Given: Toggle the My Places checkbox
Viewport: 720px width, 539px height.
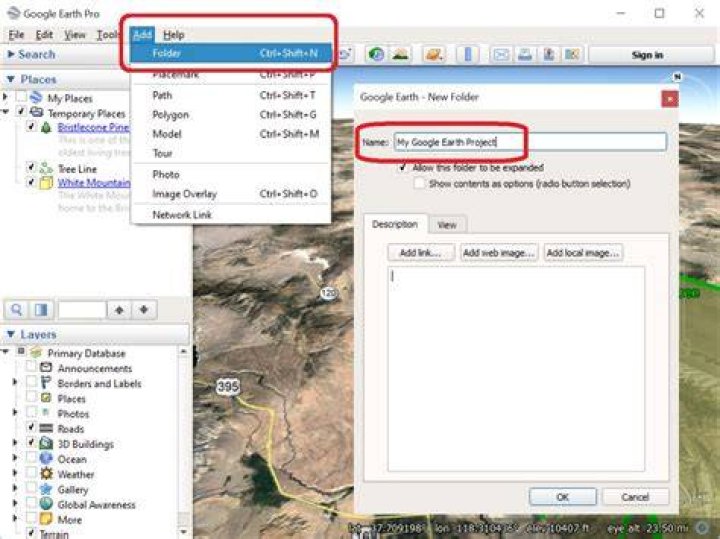Looking at the screenshot, I should coord(21,97).
